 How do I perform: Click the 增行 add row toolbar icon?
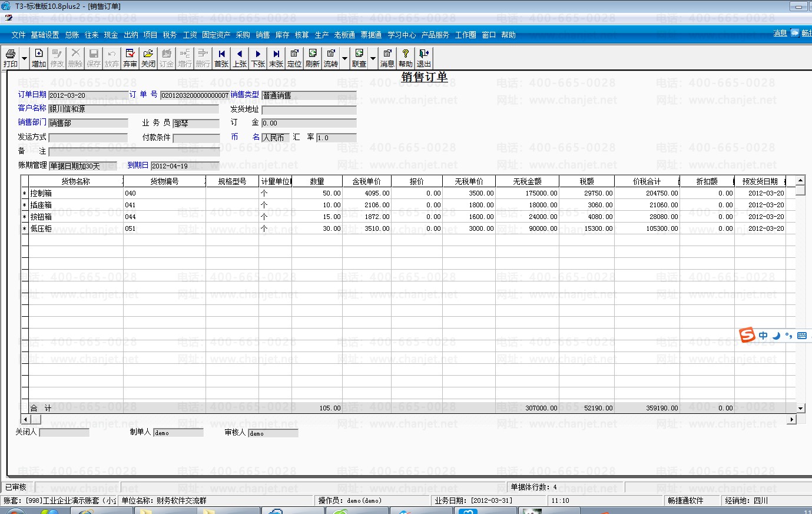pyautogui.click(x=185, y=58)
